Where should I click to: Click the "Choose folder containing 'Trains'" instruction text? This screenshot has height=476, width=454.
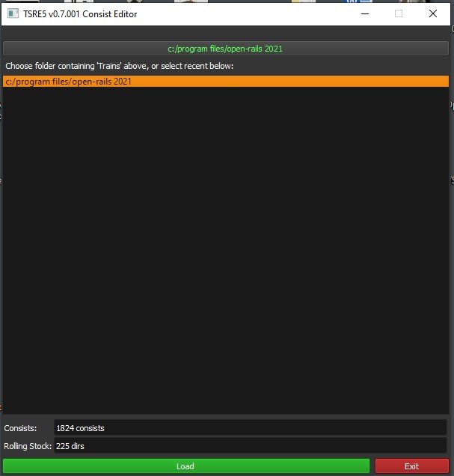pyautogui.click(x=119, y=66)
